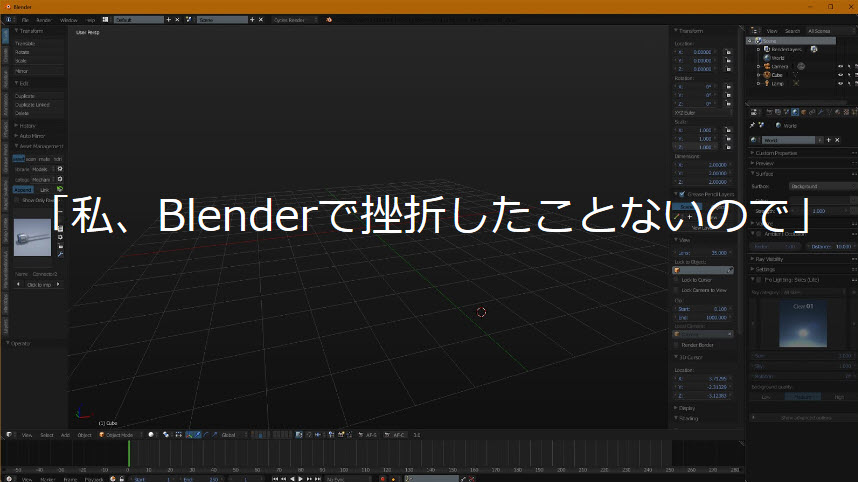858x482 pixels.
Task: Toggle lock on Location X
Action: (x=728, y=53)
